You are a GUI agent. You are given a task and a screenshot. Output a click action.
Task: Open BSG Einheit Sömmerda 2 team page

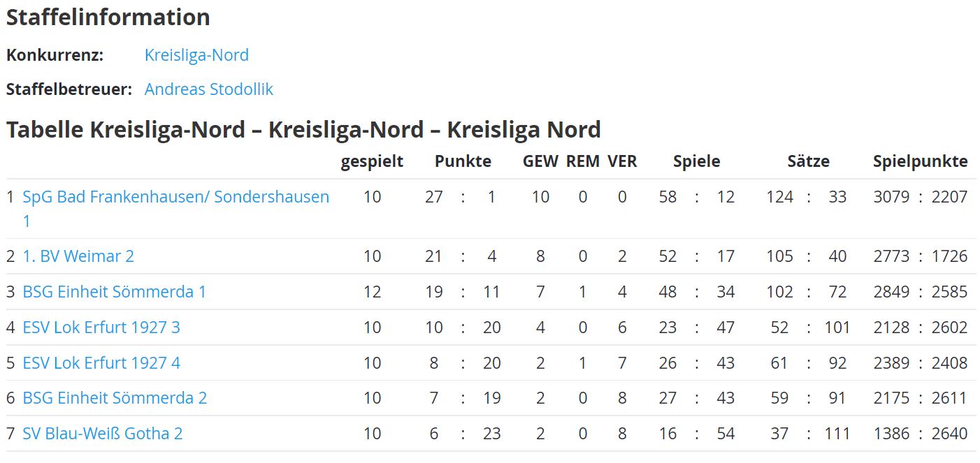(x=115, y=398)
